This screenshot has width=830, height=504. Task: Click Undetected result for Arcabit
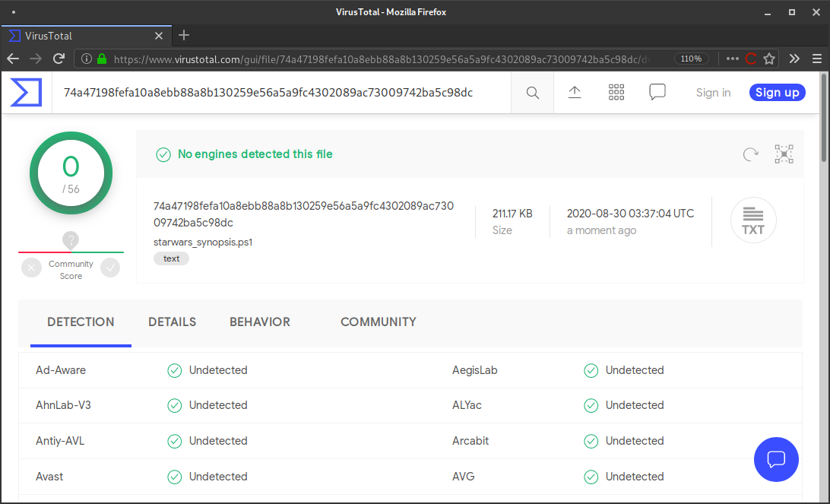pyautogui.click(x=635, y=440)
